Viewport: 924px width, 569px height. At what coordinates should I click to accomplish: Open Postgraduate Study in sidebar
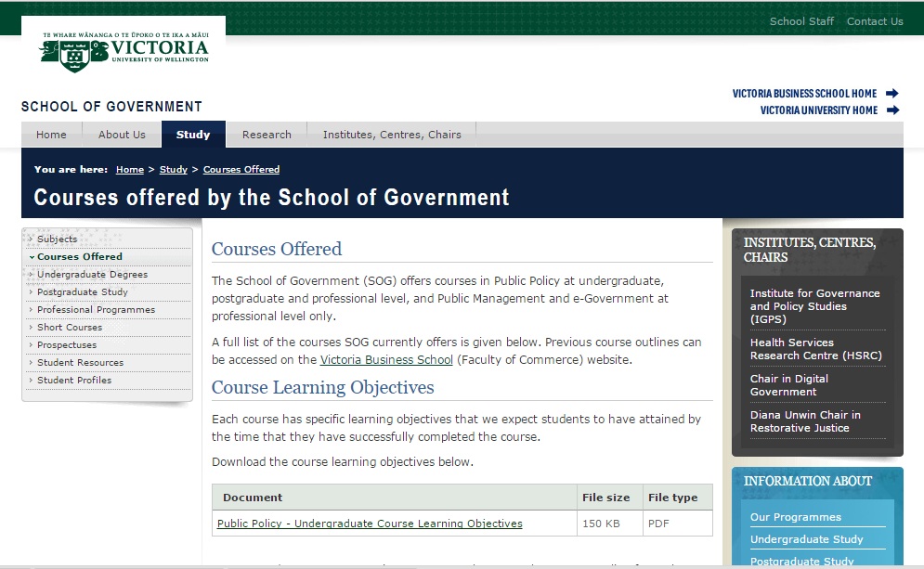(83, 292)
